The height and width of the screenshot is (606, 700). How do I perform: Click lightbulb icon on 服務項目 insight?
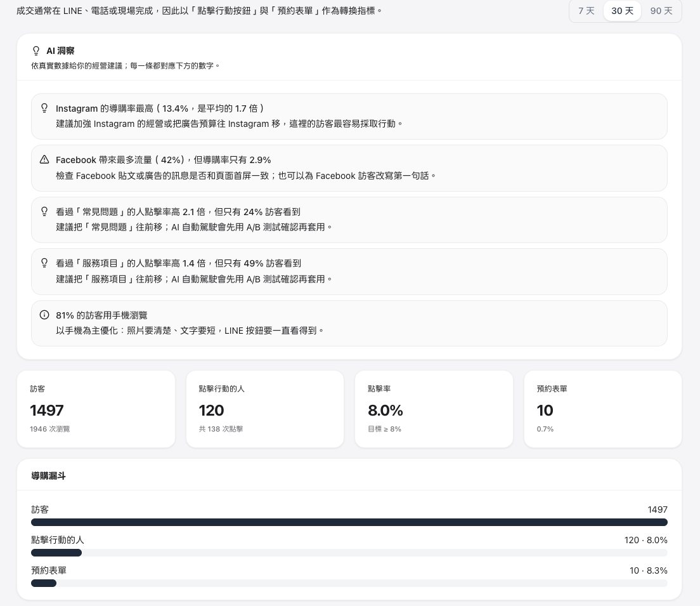[44, 263]
